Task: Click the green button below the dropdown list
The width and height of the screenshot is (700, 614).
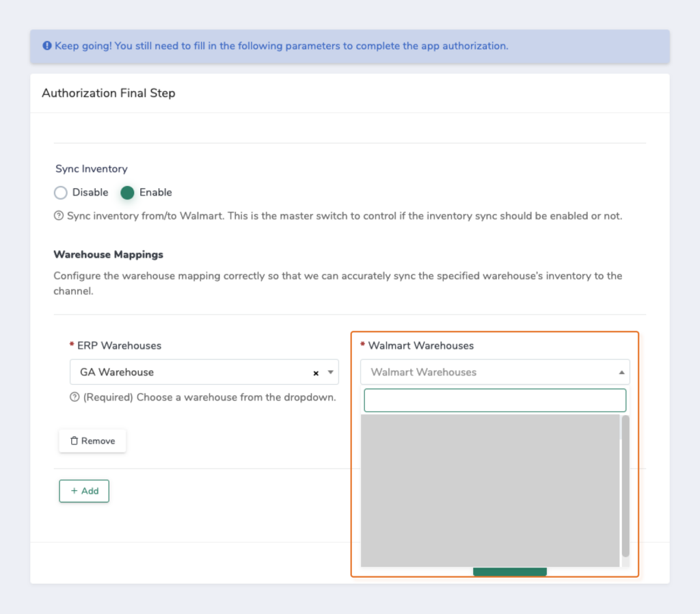Action: [x=510, y=572]
